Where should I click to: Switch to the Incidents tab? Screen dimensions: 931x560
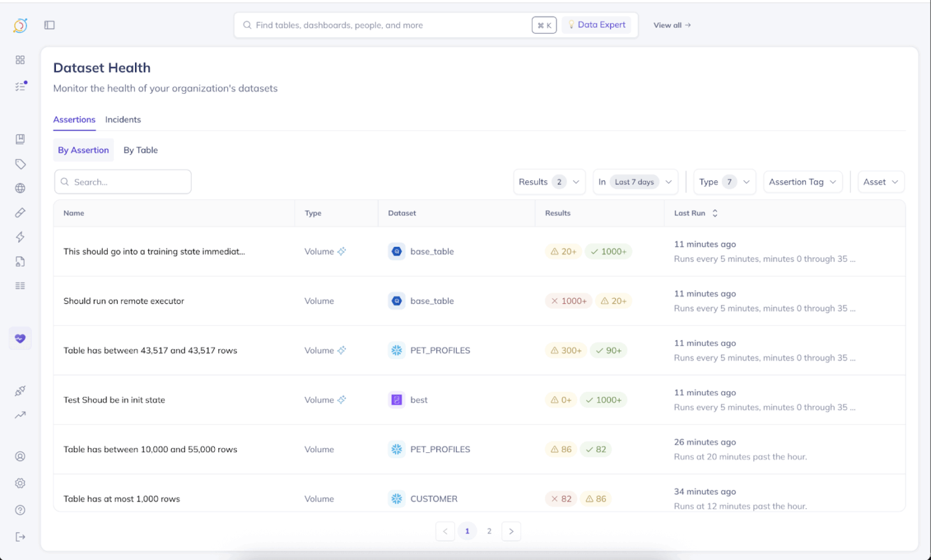point(123,120)
